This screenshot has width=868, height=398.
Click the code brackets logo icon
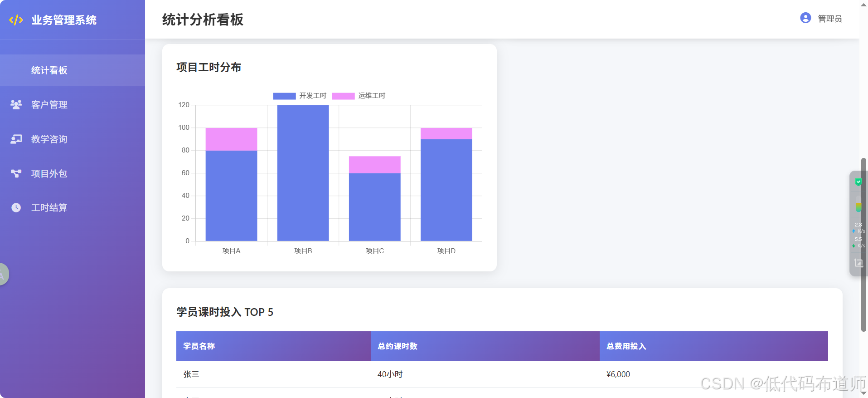tap(16, 20)
